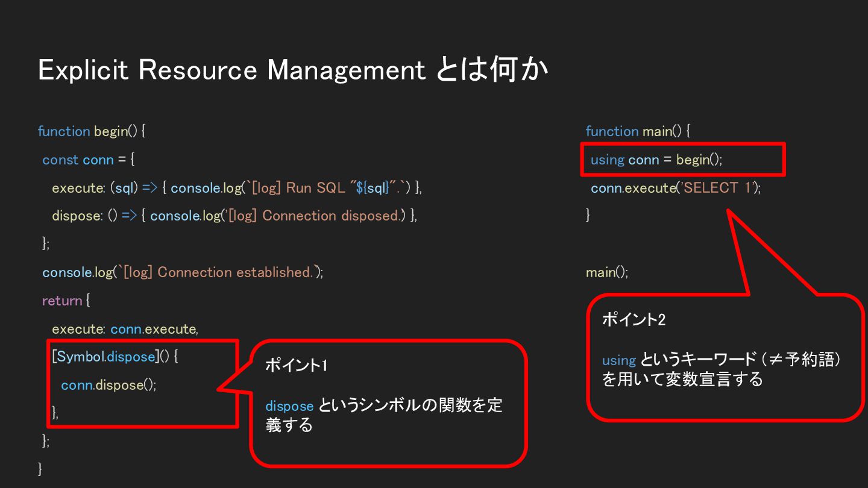Click the "Connection established." console.log line
This screenshot has width=868, height=488.
pyautogui.click(x=183, y=272)
